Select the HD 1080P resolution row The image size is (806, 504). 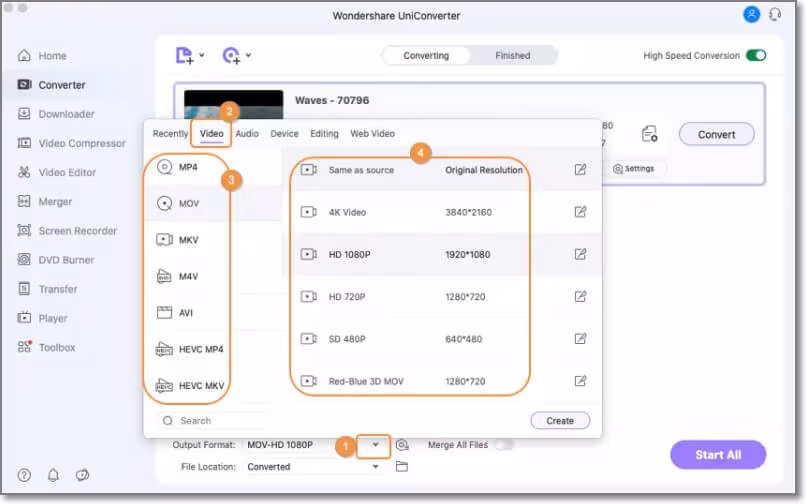[x=442, y=254]
